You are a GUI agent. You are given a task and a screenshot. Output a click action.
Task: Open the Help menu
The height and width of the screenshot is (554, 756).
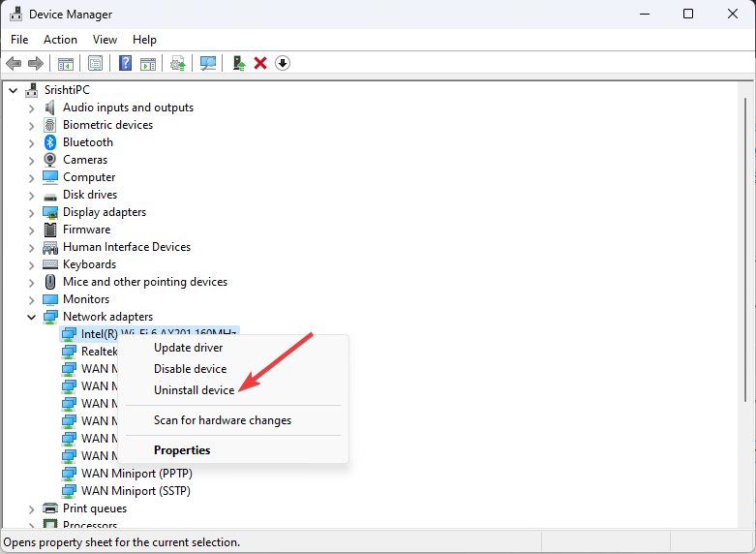tap(144, 40)
